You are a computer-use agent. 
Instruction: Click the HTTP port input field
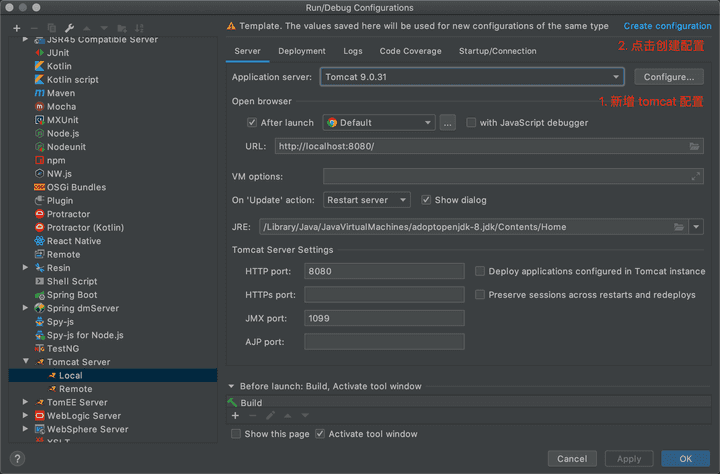pos(384,271)
